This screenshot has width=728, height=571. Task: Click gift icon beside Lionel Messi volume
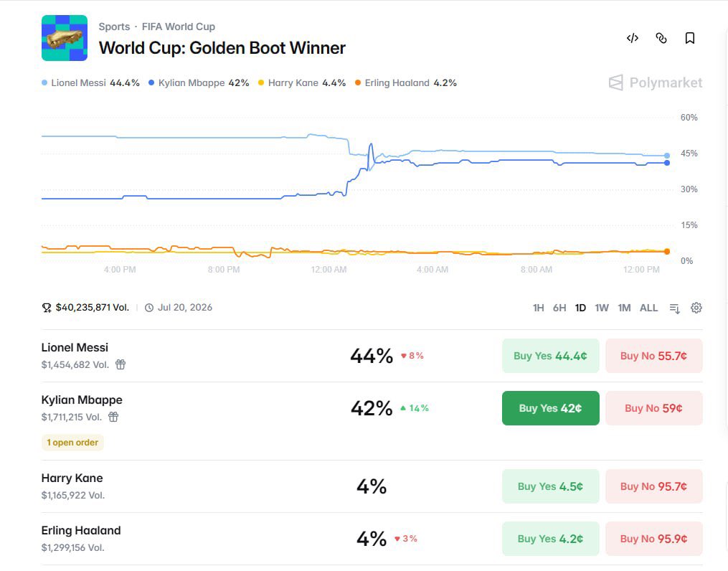(x=120, y=364)
